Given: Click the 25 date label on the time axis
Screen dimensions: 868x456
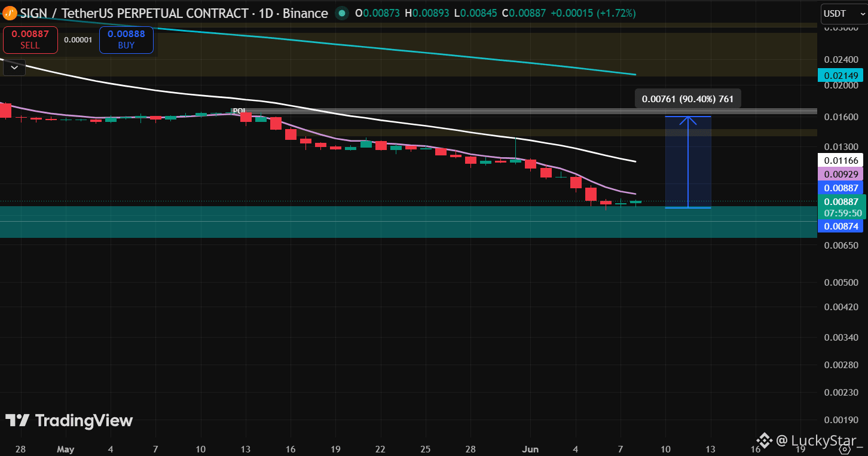Looking at the screenshot, I should (x=425, y=449).
